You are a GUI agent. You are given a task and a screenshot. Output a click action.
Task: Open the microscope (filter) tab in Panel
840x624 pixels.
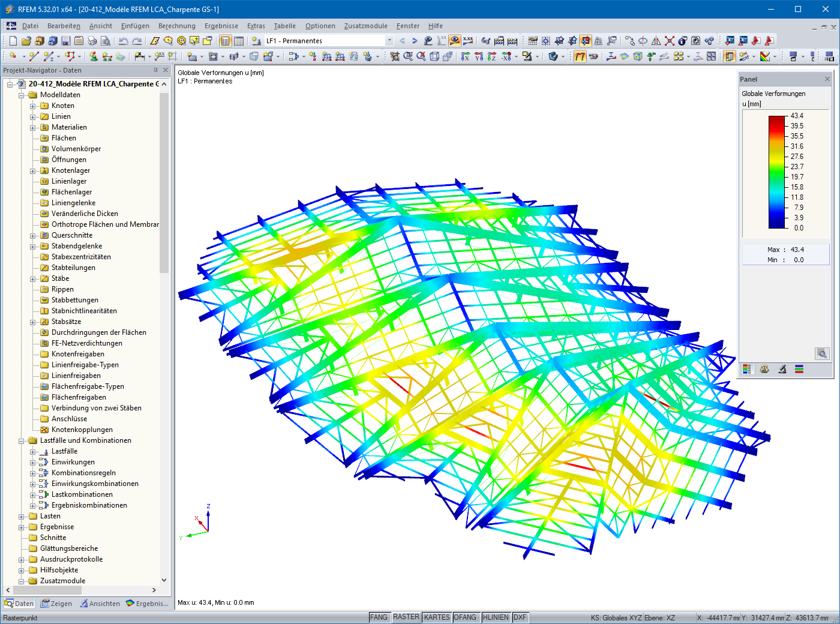(782, 370)
